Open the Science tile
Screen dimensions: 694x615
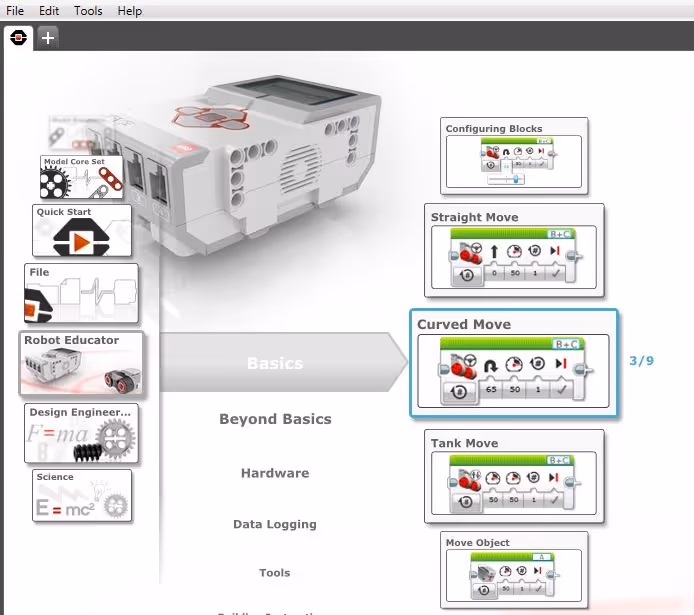coord(82,496)
